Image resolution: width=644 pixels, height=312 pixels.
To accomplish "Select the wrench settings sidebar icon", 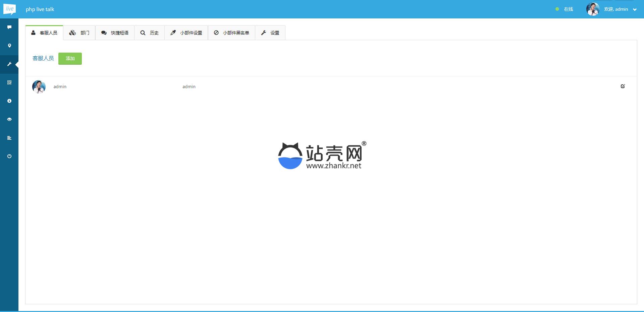I will 9,64.
